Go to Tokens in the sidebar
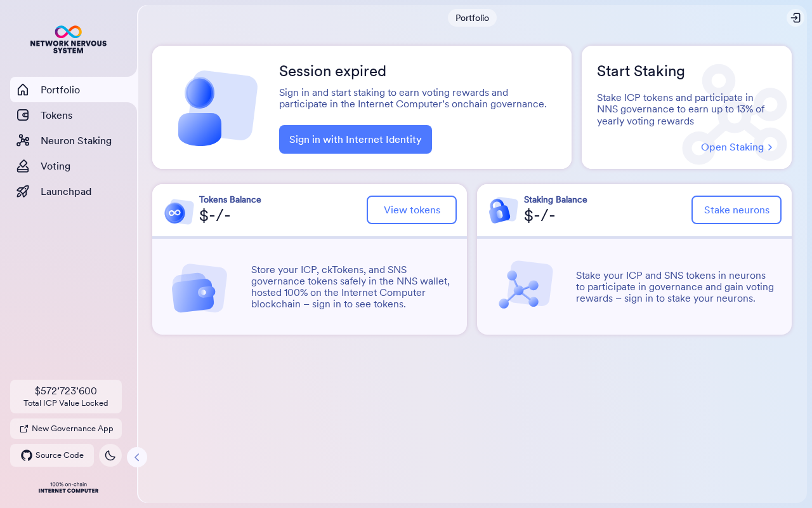Image resolution: width=812 pixels, height=508 pixels. point(74,115)
